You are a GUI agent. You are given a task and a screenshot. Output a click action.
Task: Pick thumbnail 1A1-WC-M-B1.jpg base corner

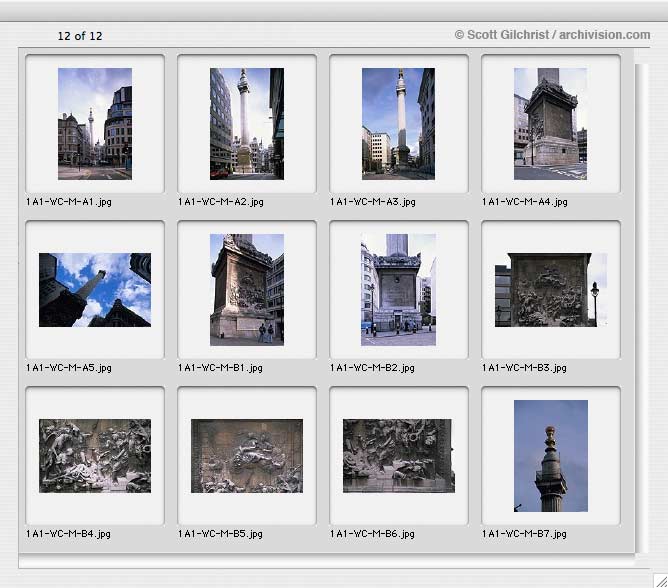[247, 290]
